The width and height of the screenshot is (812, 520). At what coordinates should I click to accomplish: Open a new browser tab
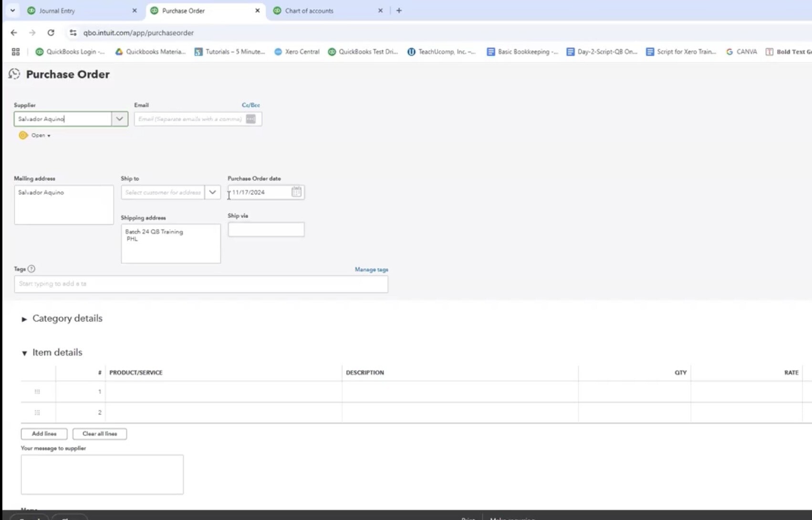pyautogui.click(x=399, y=10)
